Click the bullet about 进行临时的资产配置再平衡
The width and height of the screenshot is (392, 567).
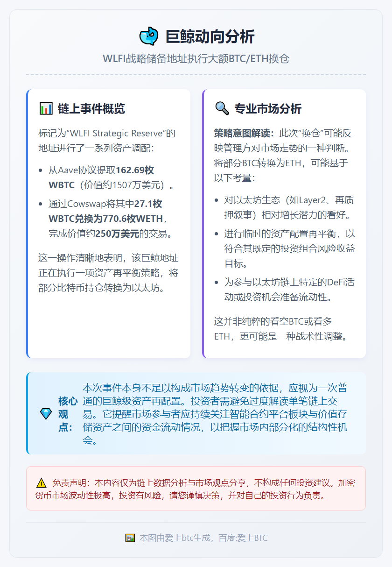click(x=290, y=248)
